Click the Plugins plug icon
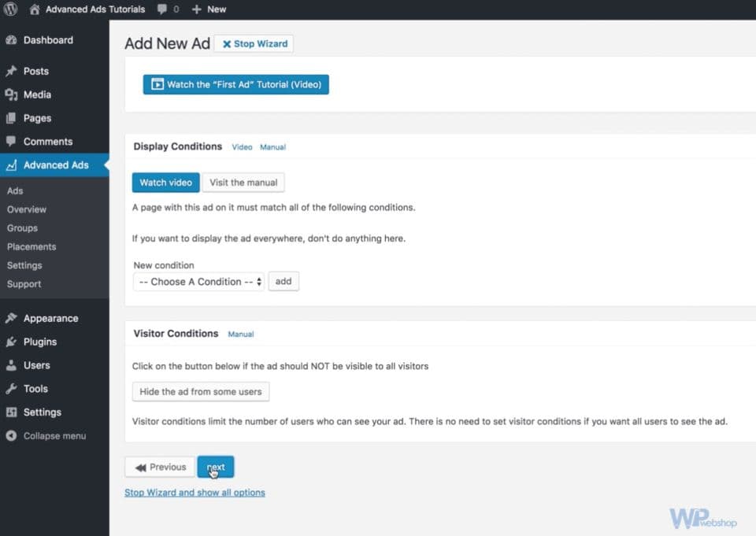 11,342
